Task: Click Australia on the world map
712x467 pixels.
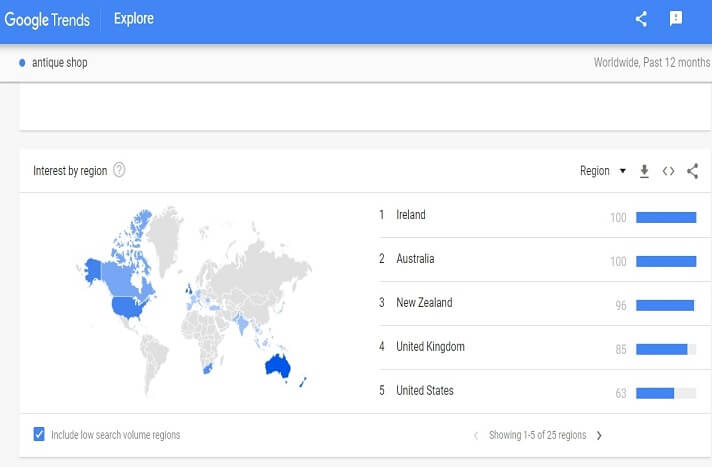Action: 276,365
